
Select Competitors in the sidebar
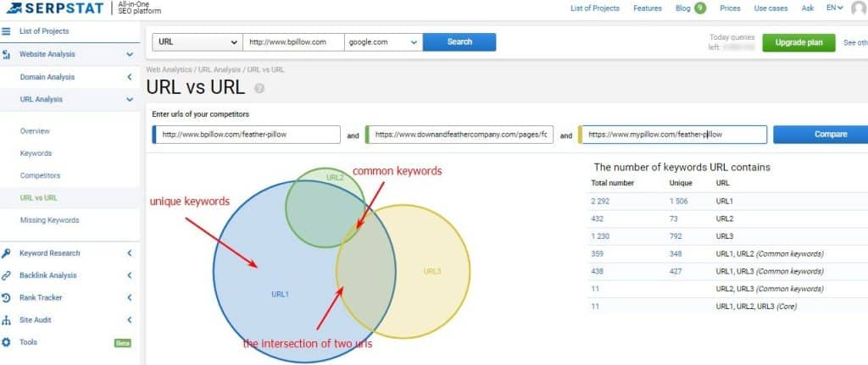tap(40, 175)
